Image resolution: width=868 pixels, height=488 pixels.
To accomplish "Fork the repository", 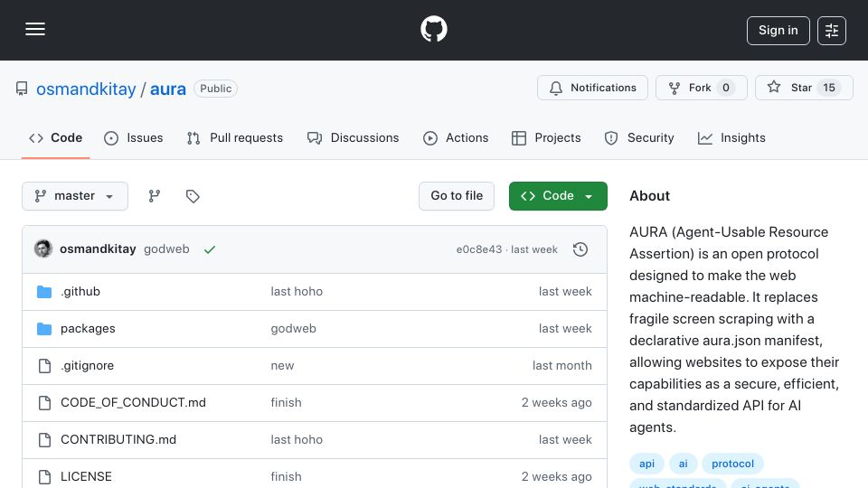I will coord(702,88).
